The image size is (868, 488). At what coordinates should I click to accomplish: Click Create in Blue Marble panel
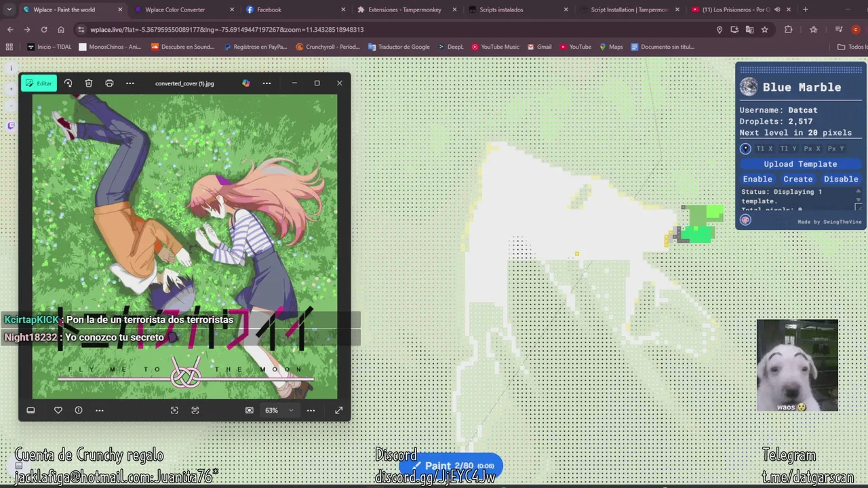coord(798,179)
